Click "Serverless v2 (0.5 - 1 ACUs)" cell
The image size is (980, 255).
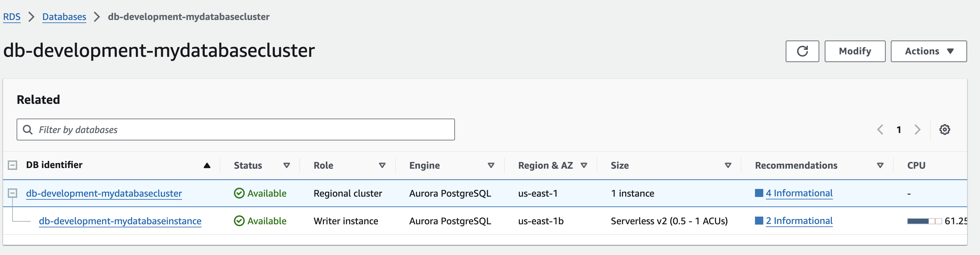(669, 221)
